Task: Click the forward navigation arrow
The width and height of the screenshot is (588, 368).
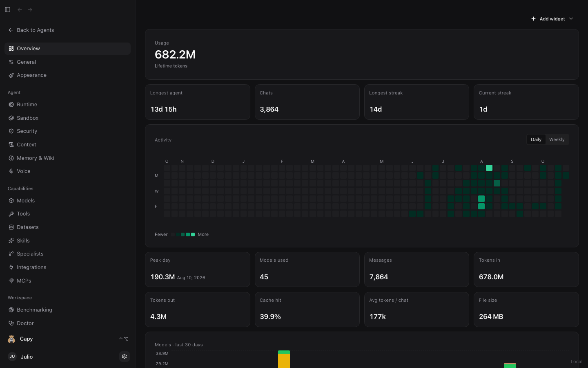Action: point(30,9)
